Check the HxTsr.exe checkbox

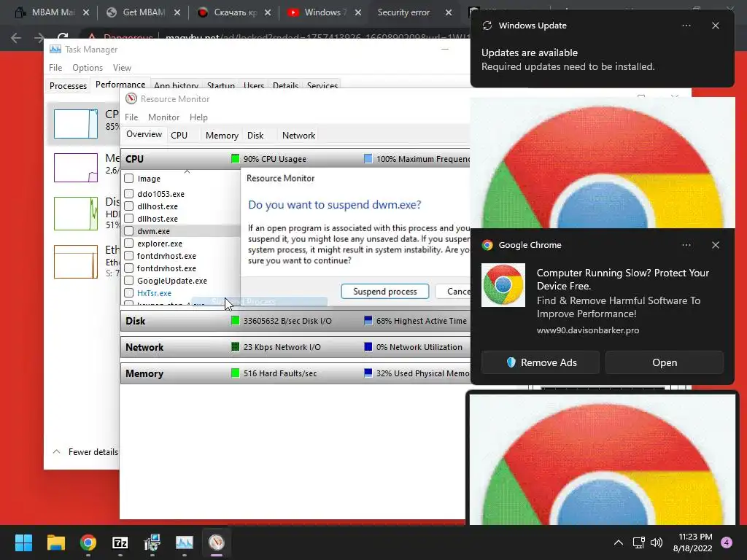click(x=128, y=293)
